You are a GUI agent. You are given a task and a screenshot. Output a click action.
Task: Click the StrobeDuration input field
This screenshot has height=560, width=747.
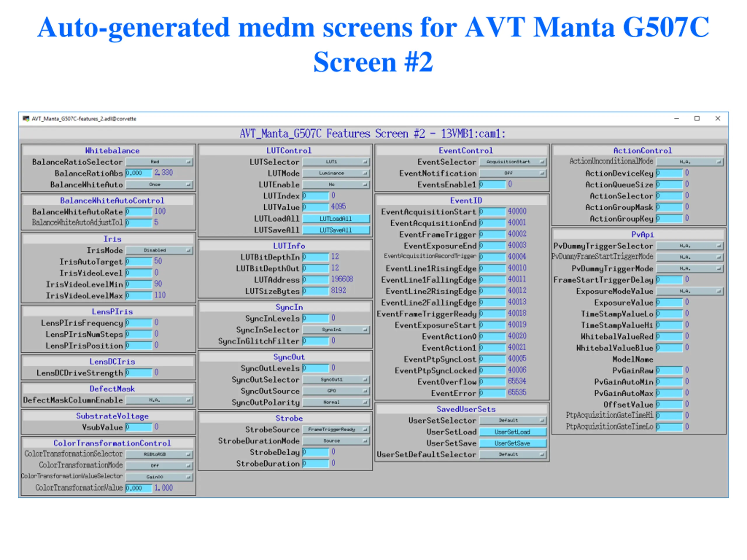pos(316,464)
